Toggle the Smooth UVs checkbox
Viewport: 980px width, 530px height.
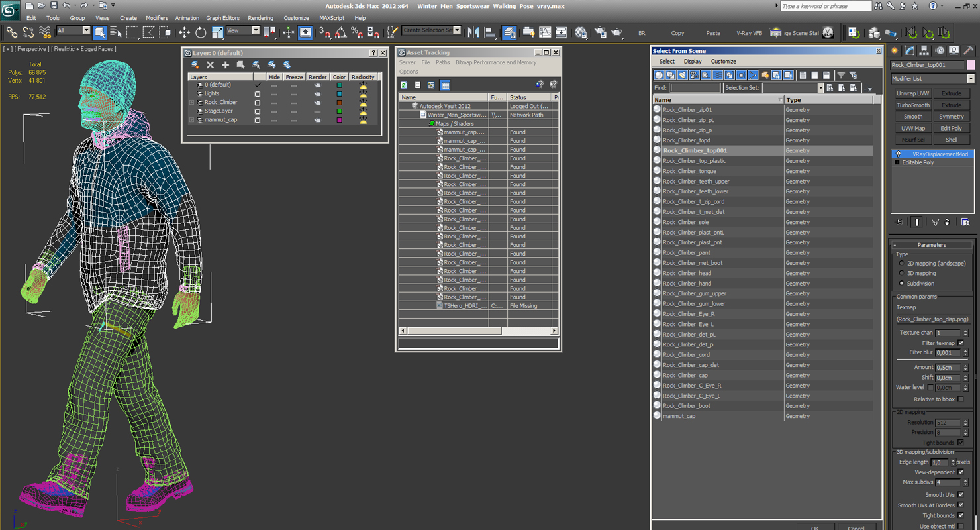(961, 494)
